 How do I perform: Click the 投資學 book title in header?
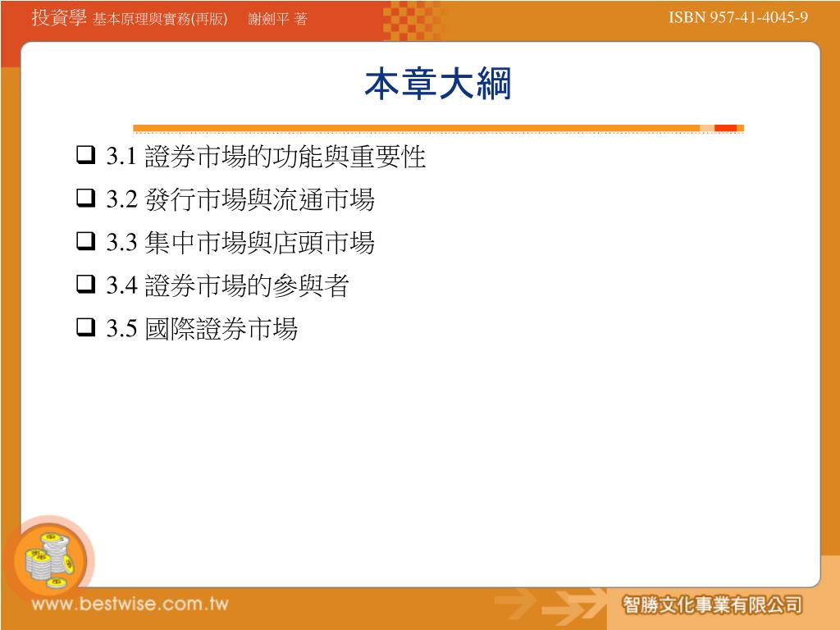point(59,18)
